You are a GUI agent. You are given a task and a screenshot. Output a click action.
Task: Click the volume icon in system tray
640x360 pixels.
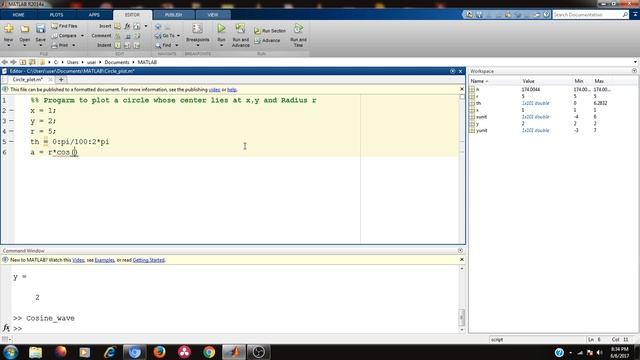tap(600, 352)
